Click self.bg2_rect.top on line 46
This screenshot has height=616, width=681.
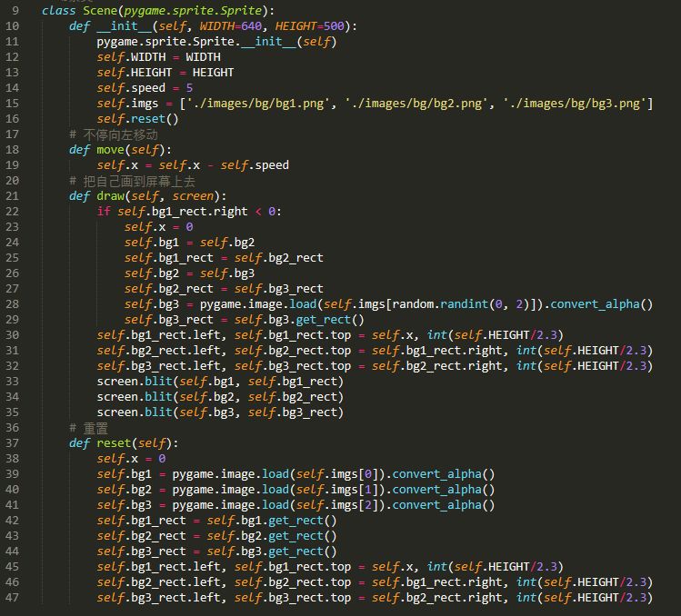click(x=293, y=582)
